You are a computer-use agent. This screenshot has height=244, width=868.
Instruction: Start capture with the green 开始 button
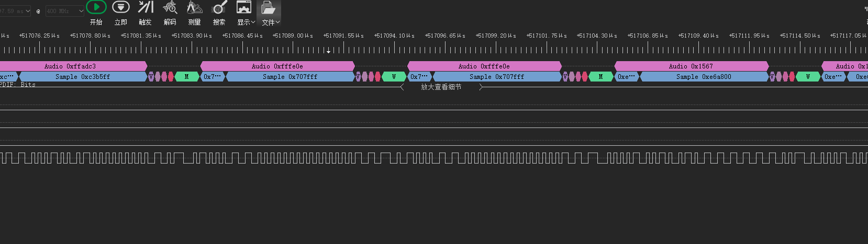click(96, 7)
